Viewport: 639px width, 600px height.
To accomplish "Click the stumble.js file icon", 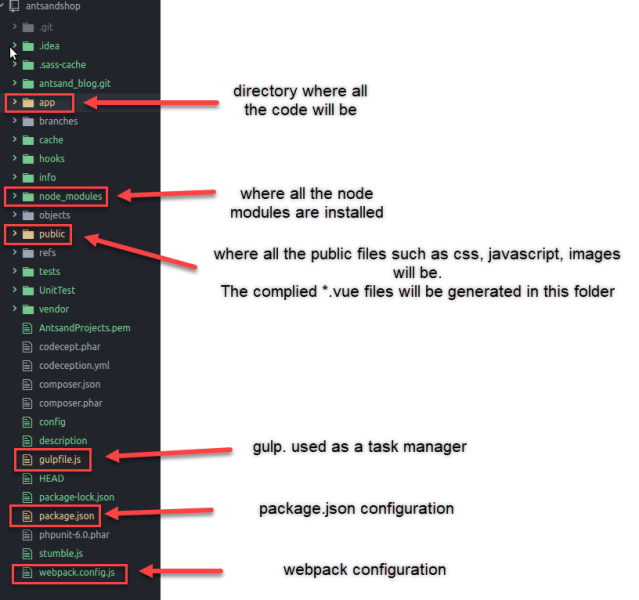I will click(27, 554).
